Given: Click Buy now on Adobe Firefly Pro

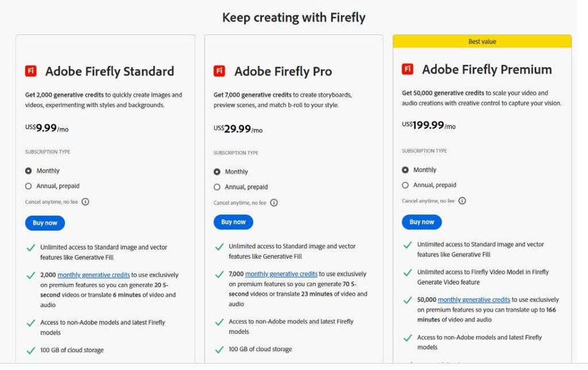Looking at the screenshot, I should pos(233,222).
